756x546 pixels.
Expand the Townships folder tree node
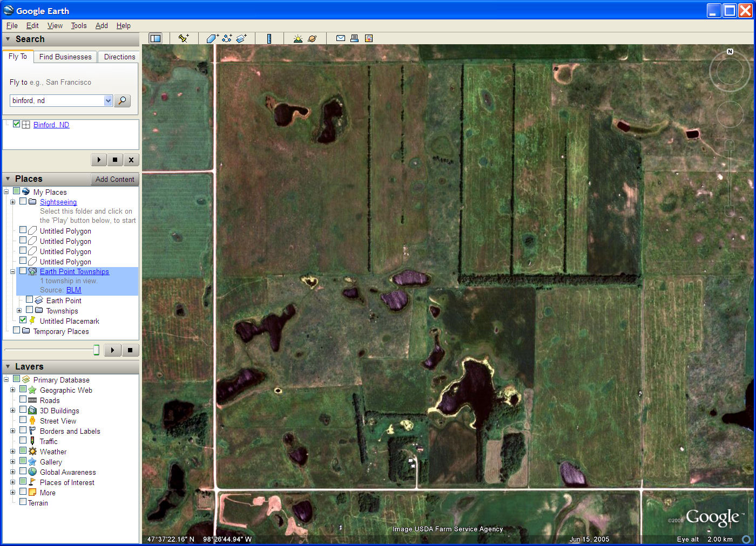click(x=19, y=310)
